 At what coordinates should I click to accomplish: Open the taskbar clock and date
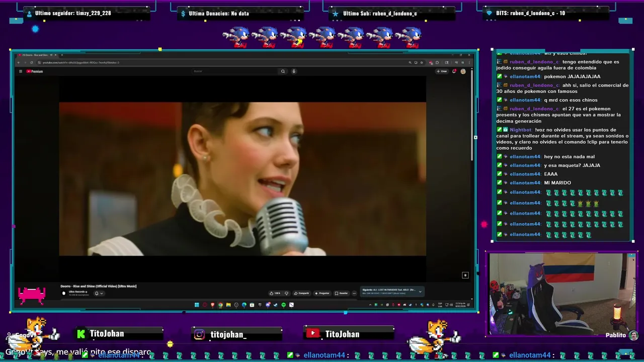coord(460,305)
